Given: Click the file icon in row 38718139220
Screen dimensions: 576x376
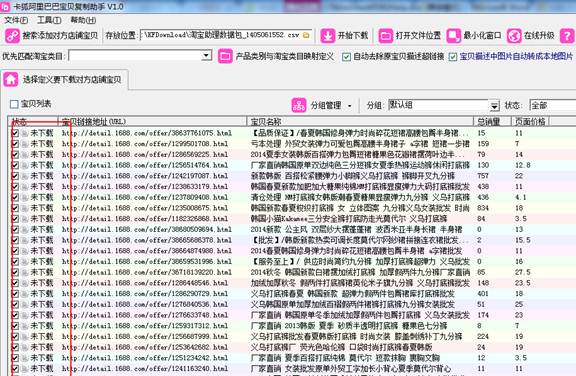Looking at the screenshot, I should click(24, 272).
